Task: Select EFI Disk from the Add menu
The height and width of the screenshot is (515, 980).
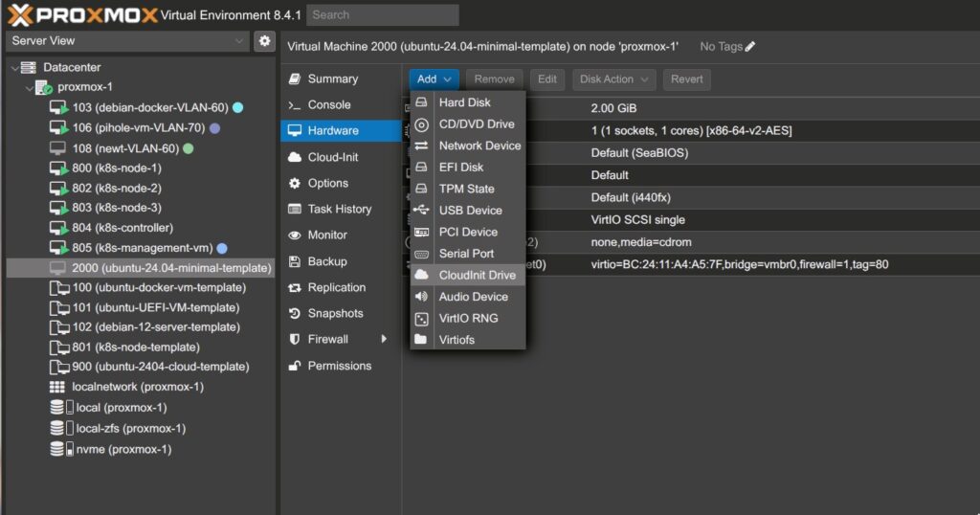Action: tap(467, 168)
